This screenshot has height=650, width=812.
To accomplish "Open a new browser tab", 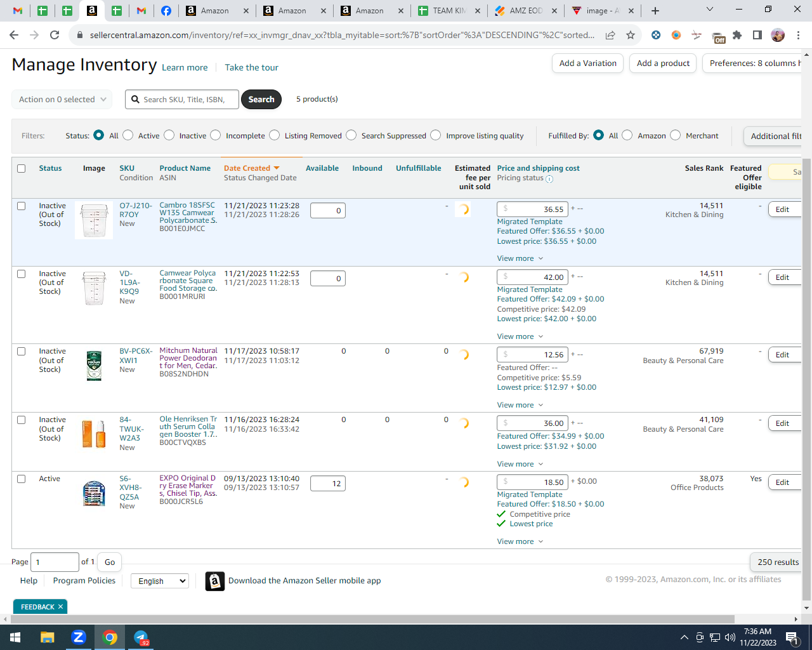I will (x=655, y=11).
